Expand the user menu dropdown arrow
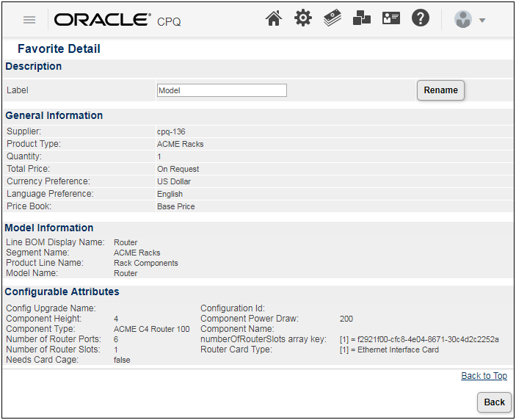516x420 pixels. [482, 21]
